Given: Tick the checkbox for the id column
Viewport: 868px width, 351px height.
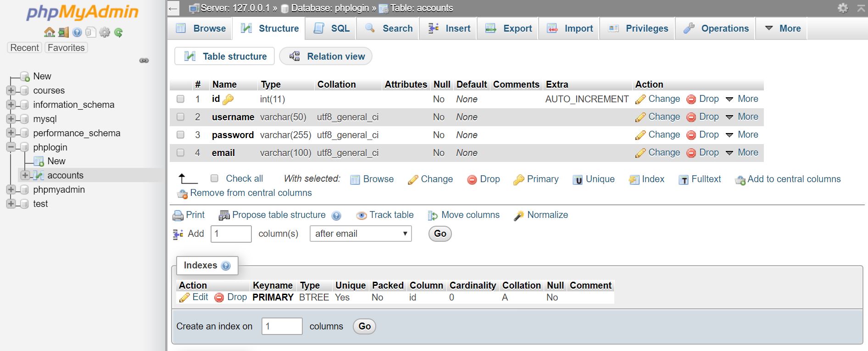Looking at the screenshot, I should tap(181, 99).
